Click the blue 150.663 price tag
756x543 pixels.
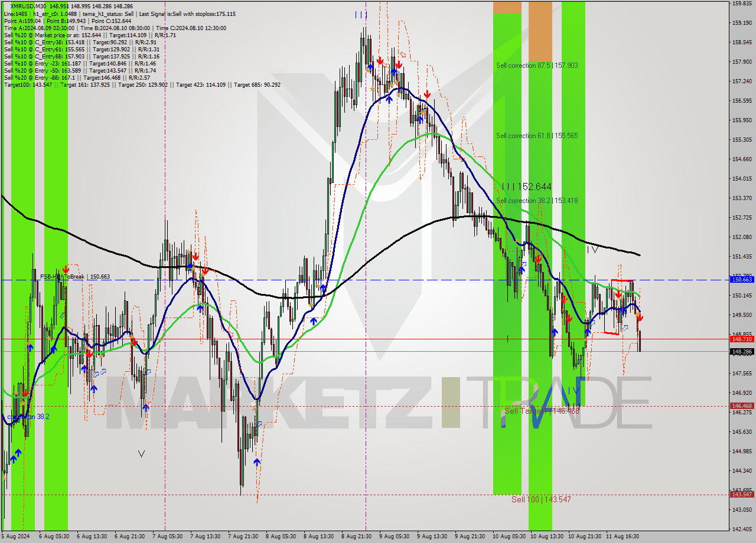pos(742,280)
